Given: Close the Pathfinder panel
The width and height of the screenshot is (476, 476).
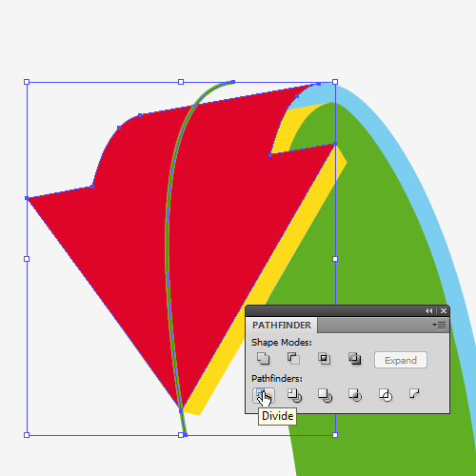Looking at the screenshot, I should click(x=444, y=311).
